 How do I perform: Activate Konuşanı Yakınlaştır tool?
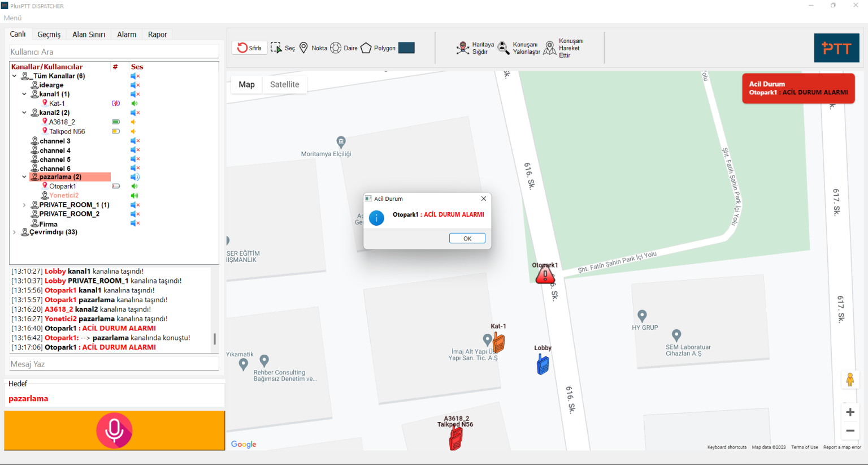(x=519, y=48)
